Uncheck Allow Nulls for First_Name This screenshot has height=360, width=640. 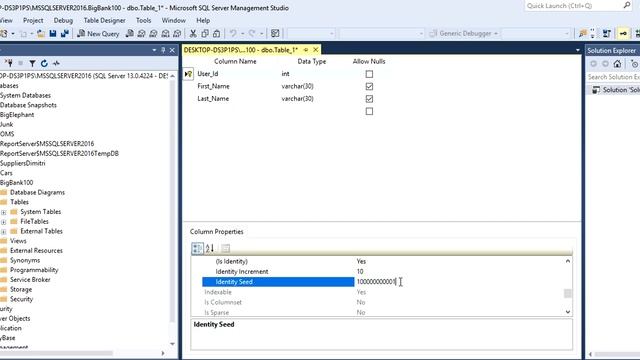(x=369, y=87)
